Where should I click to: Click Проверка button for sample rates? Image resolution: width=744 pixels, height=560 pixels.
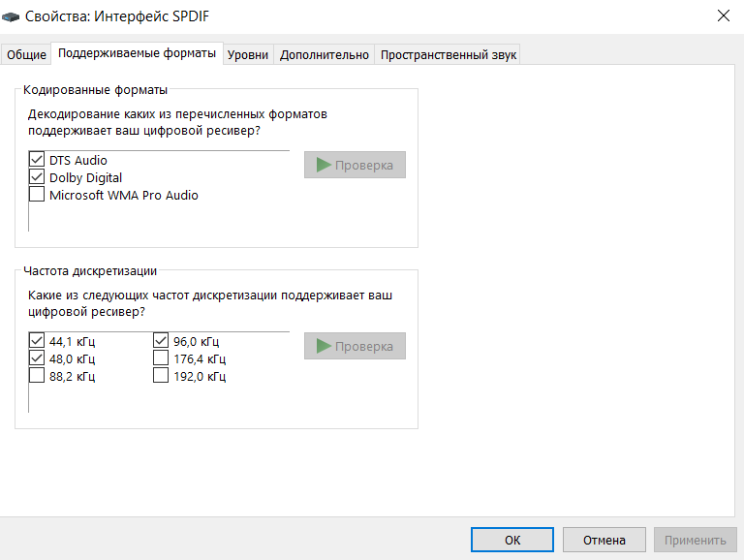click(x=355, y=346)
